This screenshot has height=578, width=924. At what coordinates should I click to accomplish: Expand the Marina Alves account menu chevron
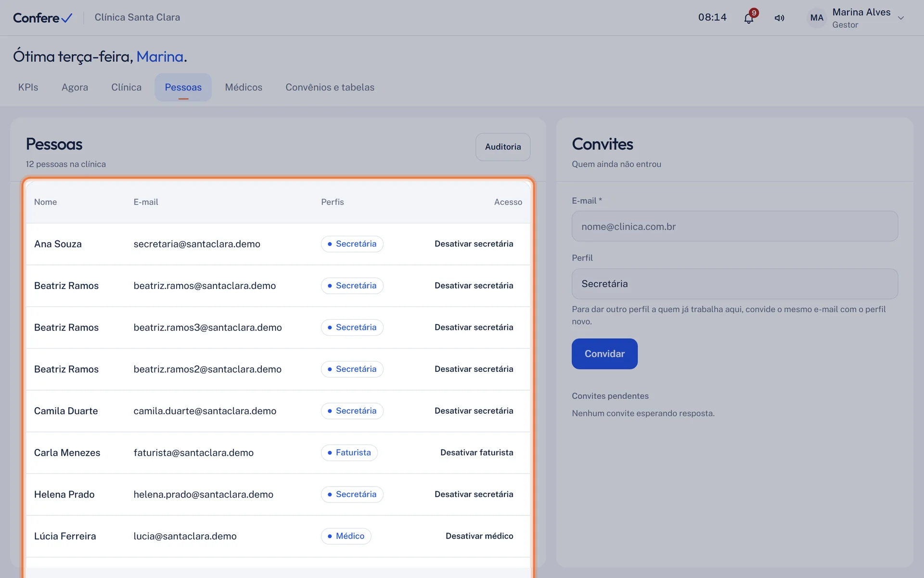click(901, 18)
